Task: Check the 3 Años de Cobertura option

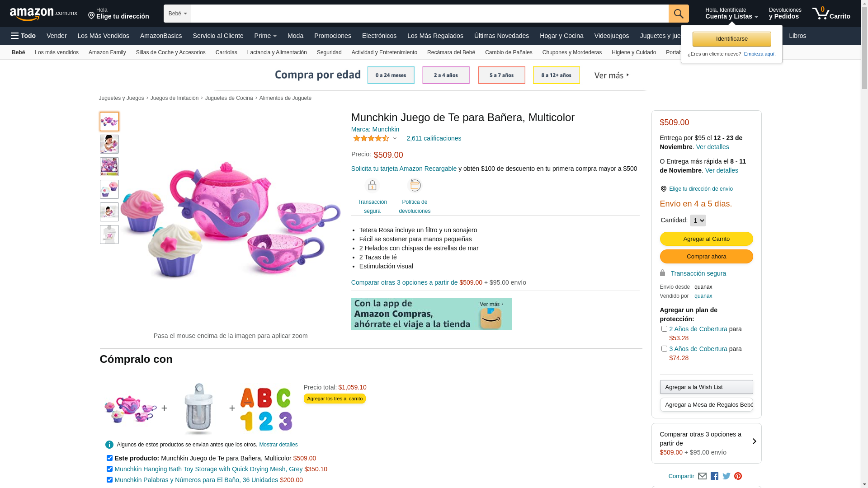Action: pos(664,349)
